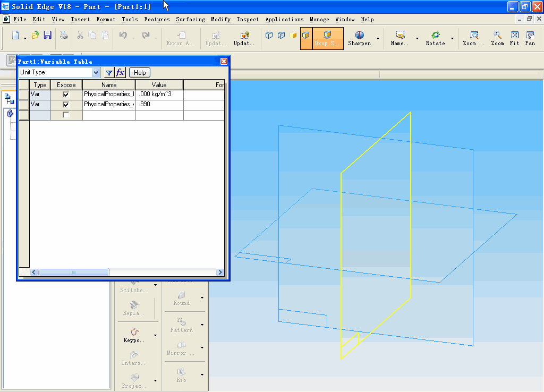The height and width of the screenshot is (392, 544).
Task: Click the Variable Table horizontal scrollbar right arrow
Action: click(219, 272)
